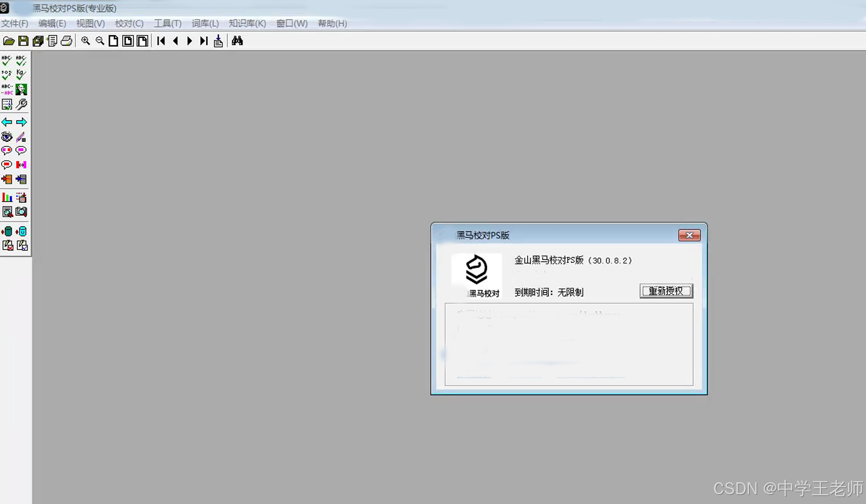Click the Kg checkmark unit-check icon
The width and height of the screenshot is (866, 504).
(21, 75)
